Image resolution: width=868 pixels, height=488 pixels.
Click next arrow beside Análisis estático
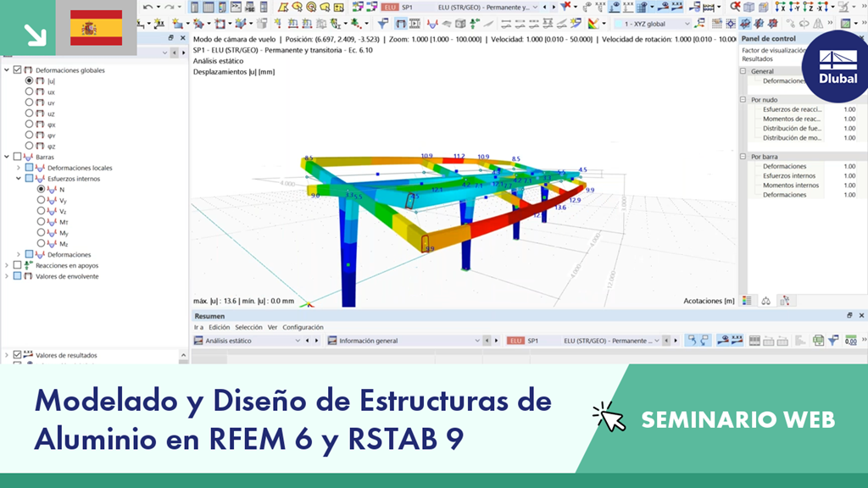(317, 341)
